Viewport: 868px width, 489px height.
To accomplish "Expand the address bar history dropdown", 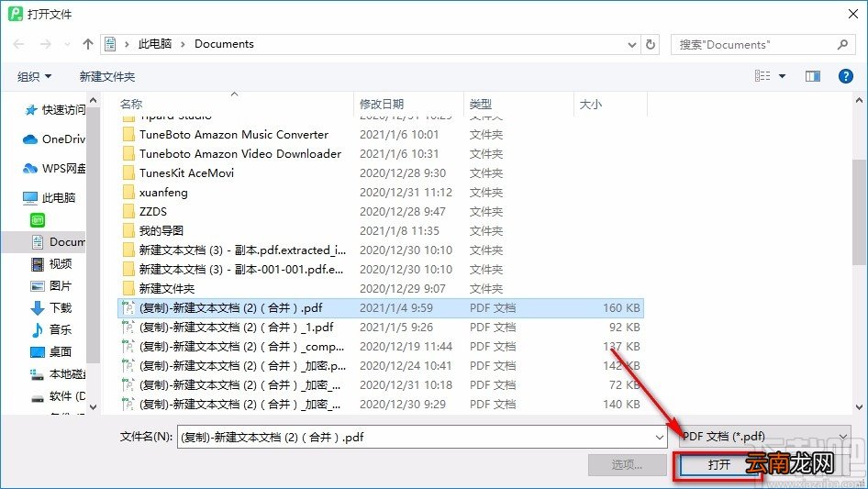I will (x=631, y=44).
